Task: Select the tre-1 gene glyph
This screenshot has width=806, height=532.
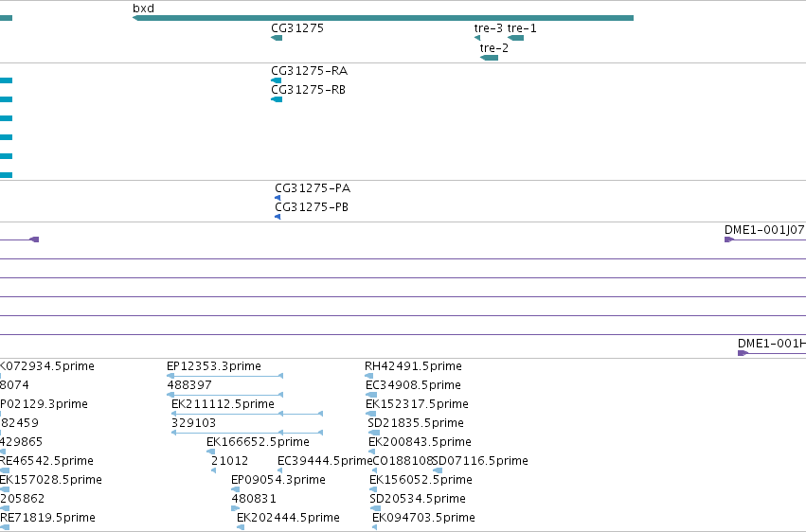Action: tap(515, 38)
